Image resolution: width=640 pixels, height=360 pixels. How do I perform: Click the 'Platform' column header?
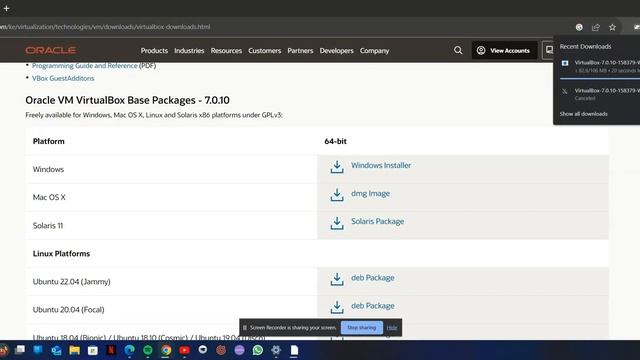49,141
